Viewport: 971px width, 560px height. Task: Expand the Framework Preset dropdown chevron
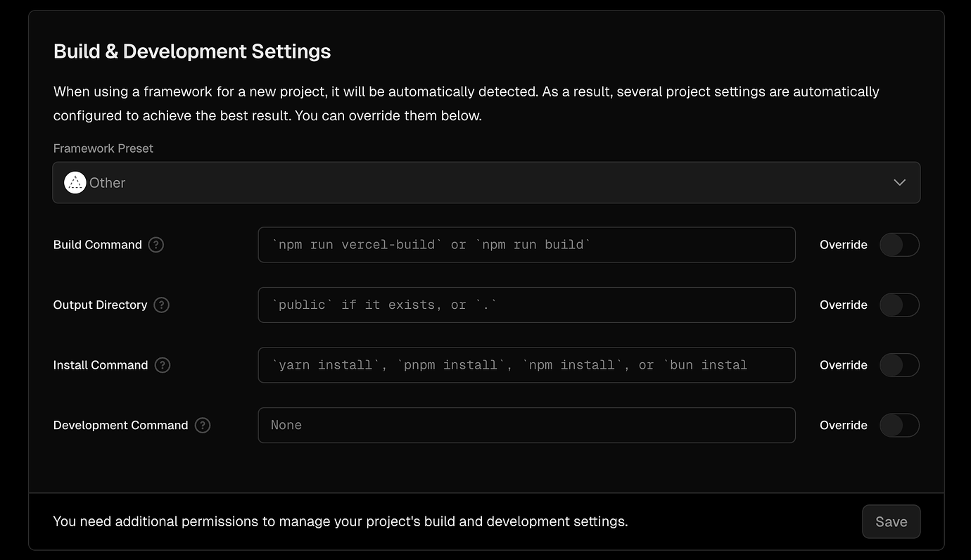899,183
